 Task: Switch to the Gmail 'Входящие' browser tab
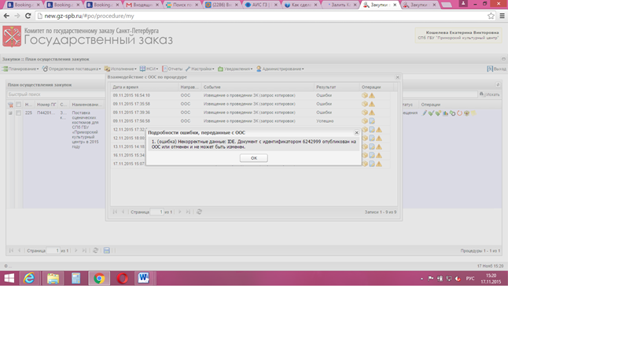pos(142,5)
